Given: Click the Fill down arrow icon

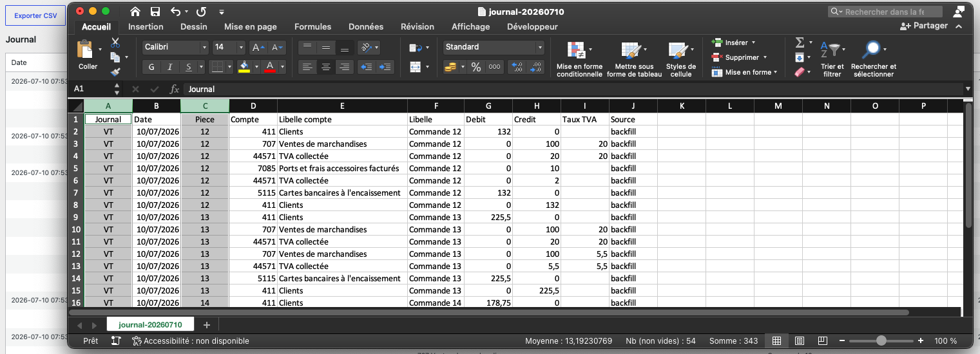Looking at the screenshot, I should [800, 57].
